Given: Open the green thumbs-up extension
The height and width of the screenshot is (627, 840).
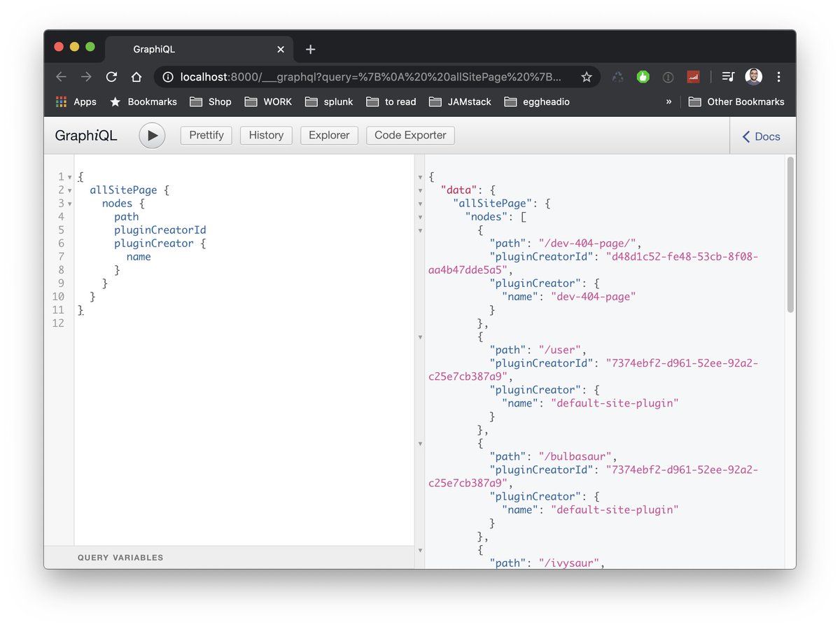Looking at the screenshot, I should point(643,77).
